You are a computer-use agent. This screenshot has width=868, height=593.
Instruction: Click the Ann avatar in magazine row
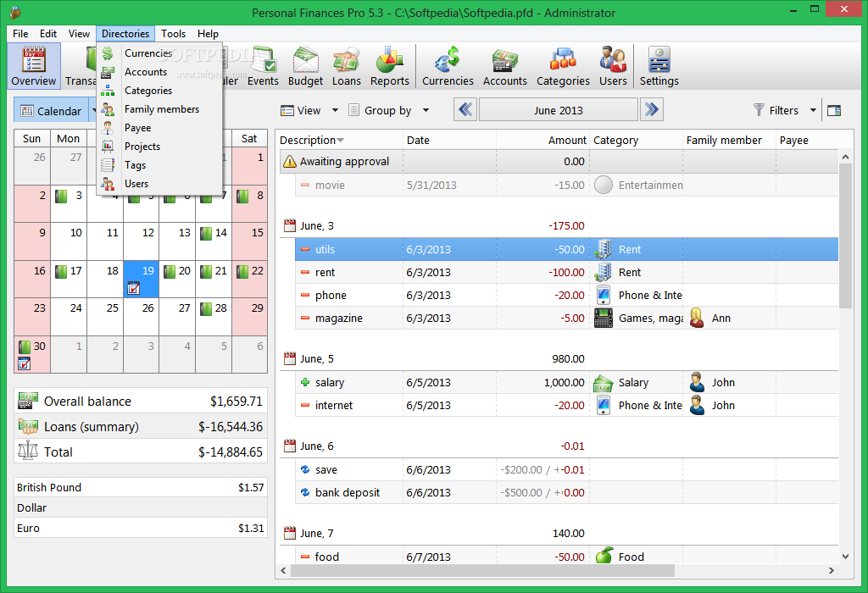tap(697, 318)
